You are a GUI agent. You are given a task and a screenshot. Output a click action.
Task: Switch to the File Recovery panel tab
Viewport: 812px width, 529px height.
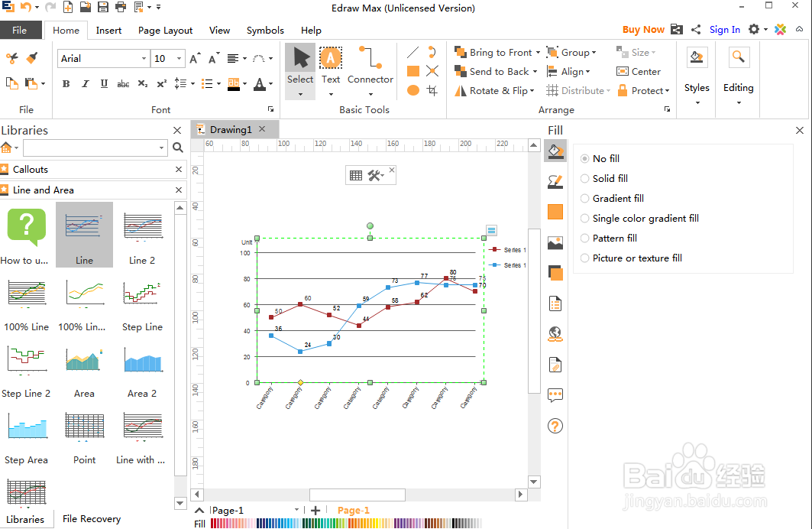coord(92,518)
